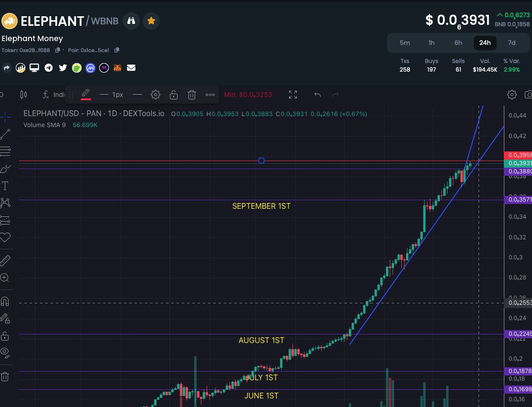Toggle stay in drawing mode pencil-lock
This screenshot has height=407, width=532.
point(5,318)
